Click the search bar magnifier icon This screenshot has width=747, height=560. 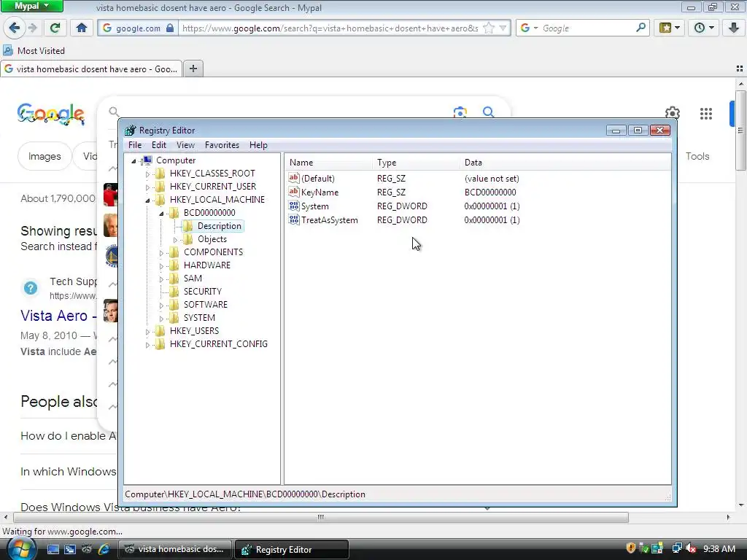tap(640, 28)
